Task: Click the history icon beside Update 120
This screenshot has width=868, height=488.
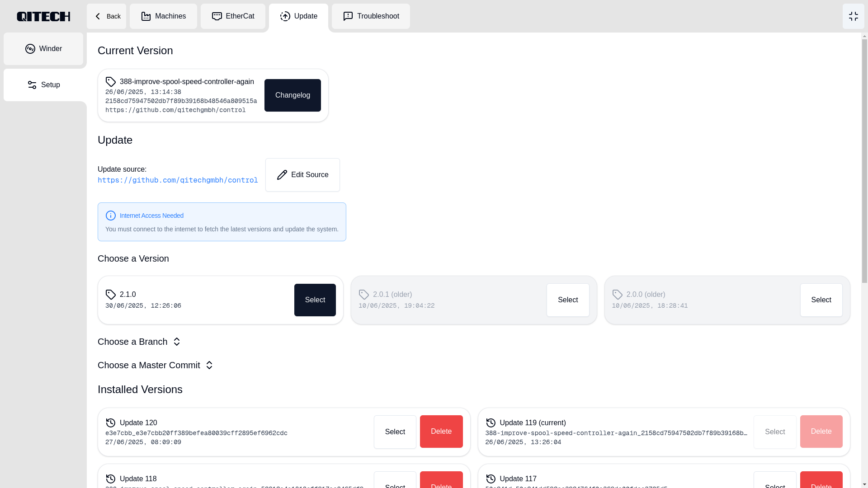Action: (x=111, y=423)
